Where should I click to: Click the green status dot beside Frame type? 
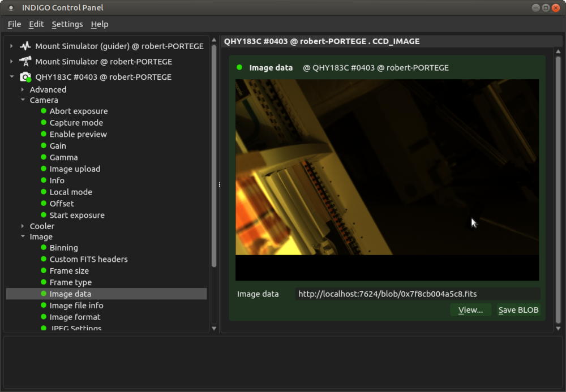[44, 282]
